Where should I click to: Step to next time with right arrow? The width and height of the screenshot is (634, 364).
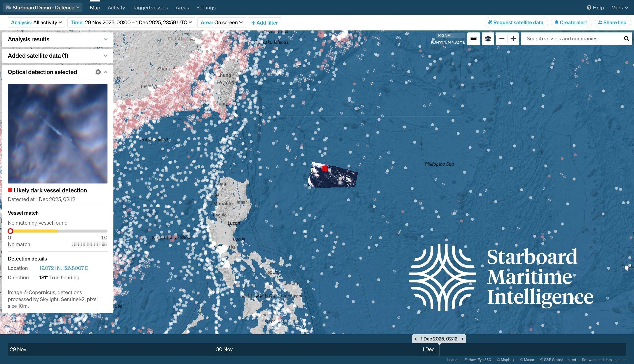pyautogui.click(x=462, y=339)
